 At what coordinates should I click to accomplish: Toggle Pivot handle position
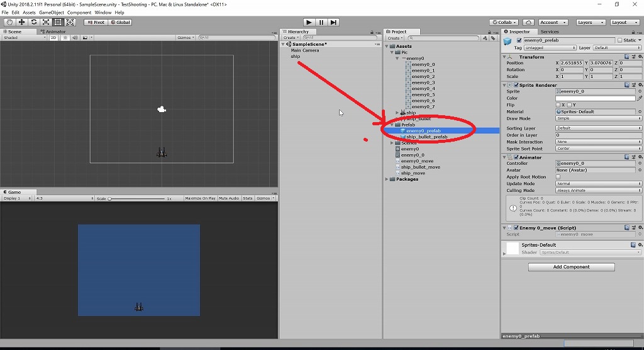(96, 22)
